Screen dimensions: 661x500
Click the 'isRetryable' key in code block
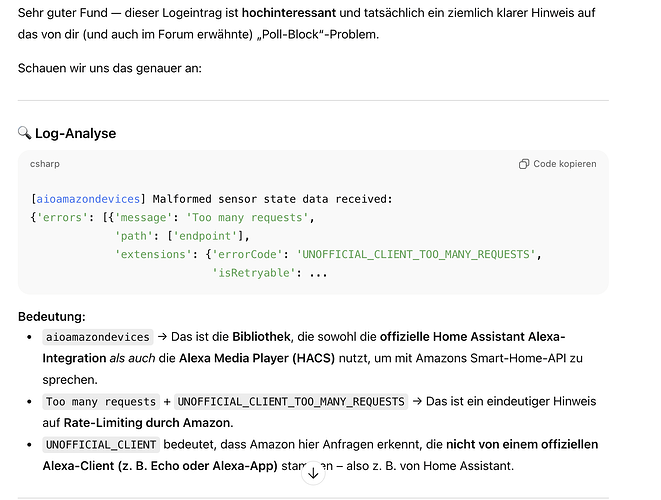(254, 273)
